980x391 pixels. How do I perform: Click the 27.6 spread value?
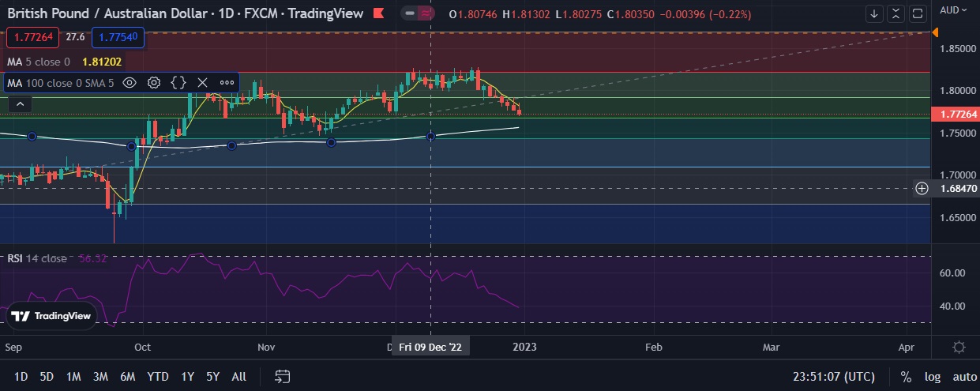pos(76,37)
